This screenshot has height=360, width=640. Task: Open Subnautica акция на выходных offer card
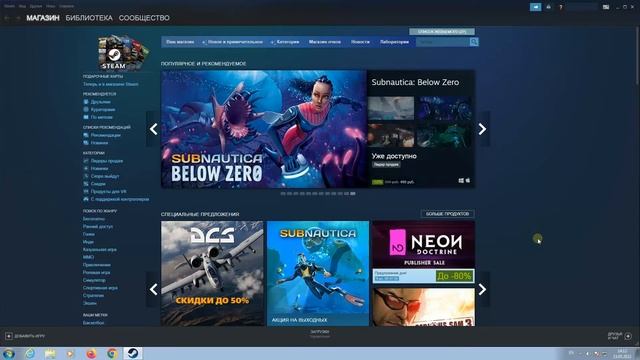click(318, 273)
